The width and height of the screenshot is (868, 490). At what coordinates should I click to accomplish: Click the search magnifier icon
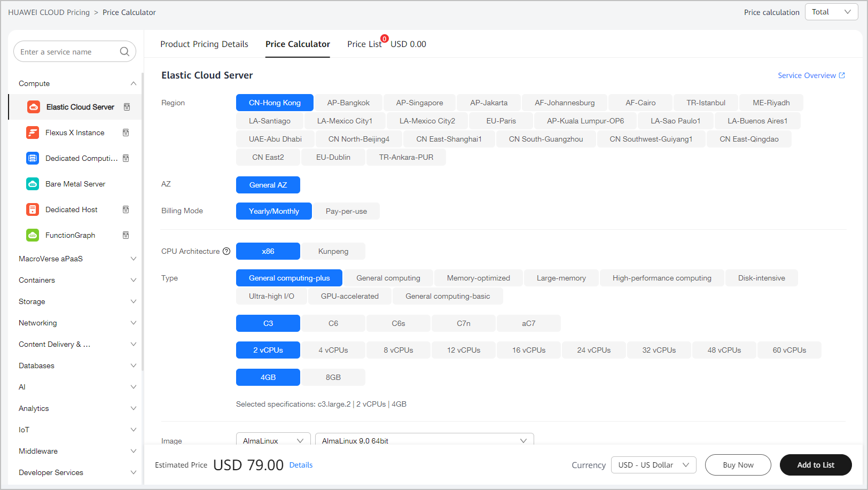pyautogui.click(x=124, y=52)
